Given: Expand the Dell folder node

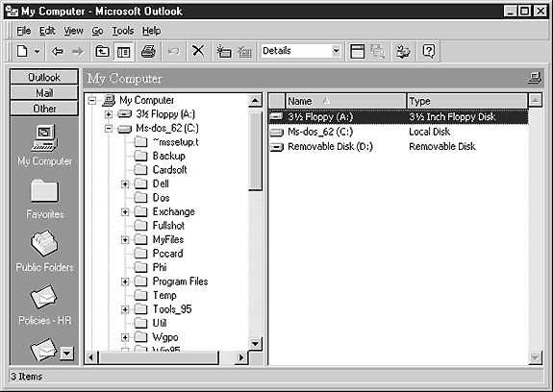Looking at the screenshot, I should (x=125, y=184).
